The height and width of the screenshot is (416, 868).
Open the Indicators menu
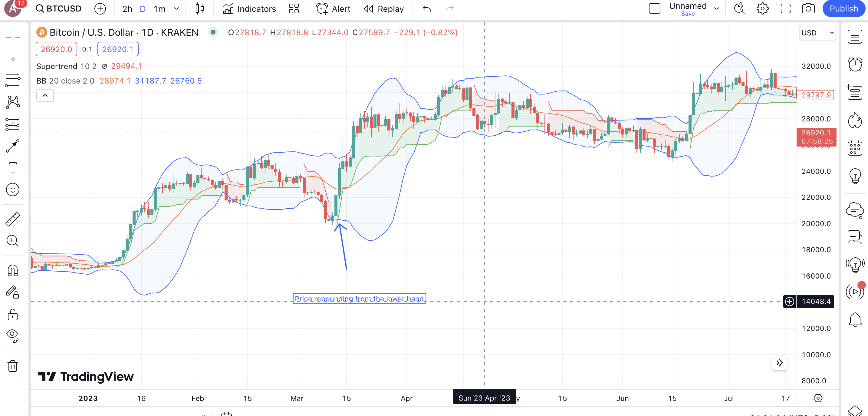point(249,9)
